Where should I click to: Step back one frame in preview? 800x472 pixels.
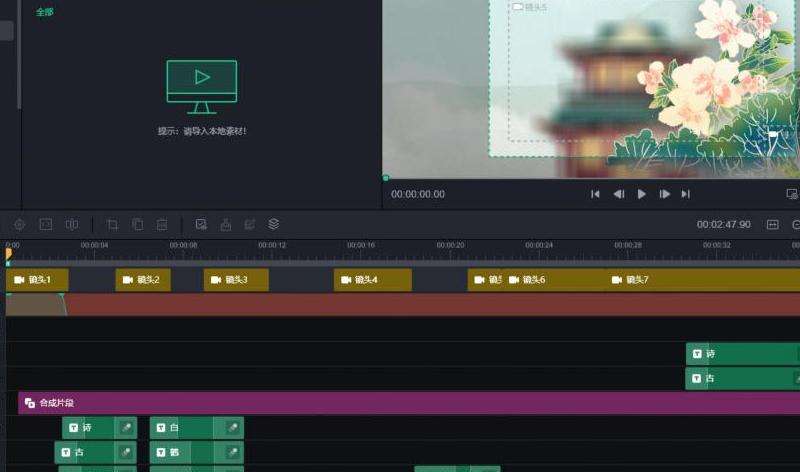click(x=619, y=194)
